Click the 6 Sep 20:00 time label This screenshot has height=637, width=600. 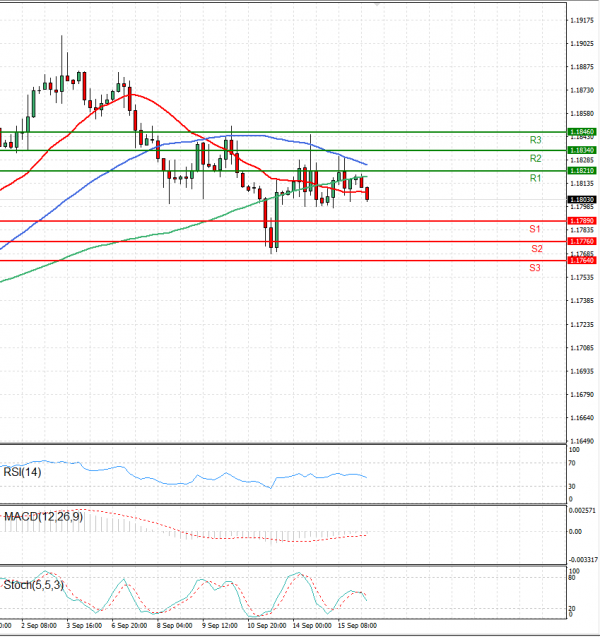coord(129,626)
